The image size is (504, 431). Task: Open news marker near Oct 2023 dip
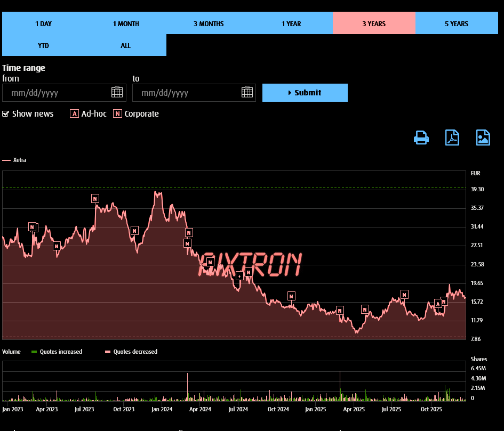click(134, 231)
